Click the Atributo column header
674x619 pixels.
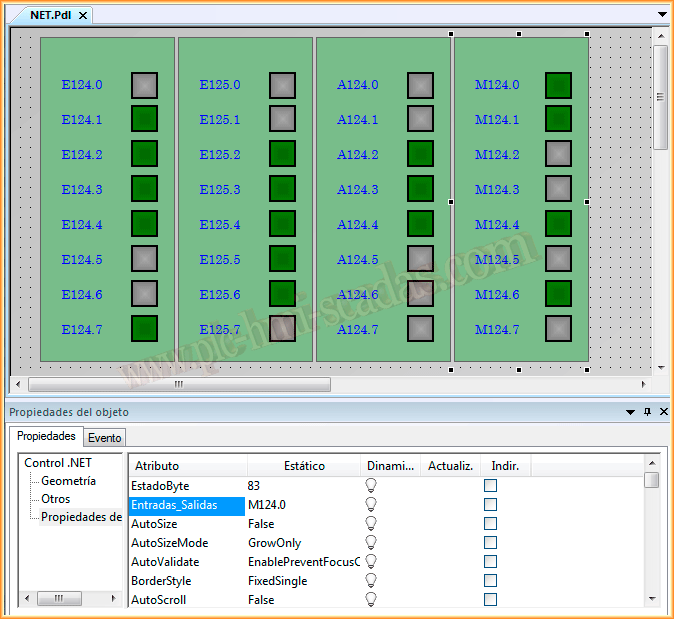click(188, 466)
